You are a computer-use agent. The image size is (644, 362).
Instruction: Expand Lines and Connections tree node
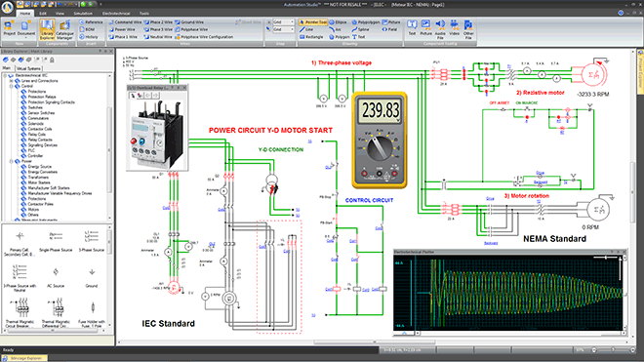coord(12,81)
